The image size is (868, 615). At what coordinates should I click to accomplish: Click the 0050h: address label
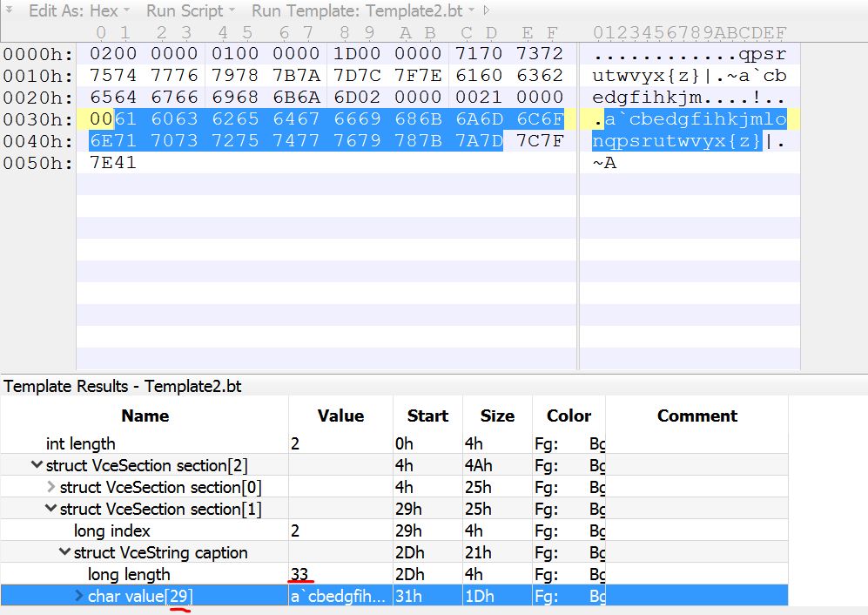(37, 163)
